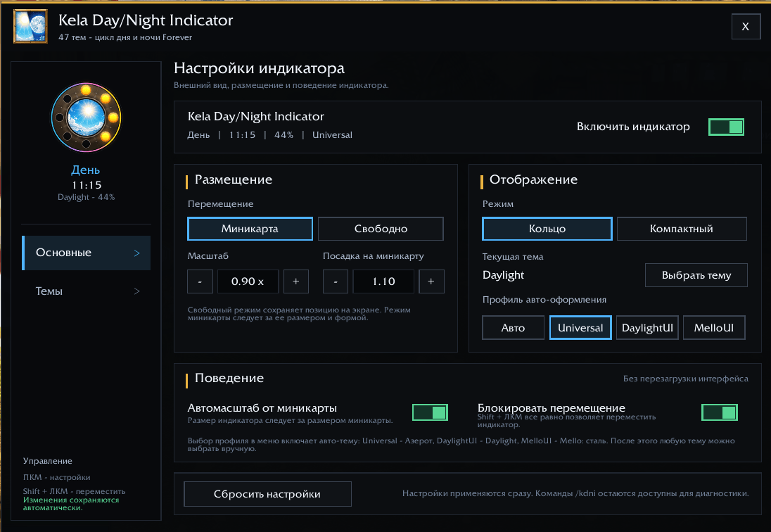Decrease Масштаб with minus button
Screen dimensions: 771x532
pyautogui.click(x=200, y=281)
